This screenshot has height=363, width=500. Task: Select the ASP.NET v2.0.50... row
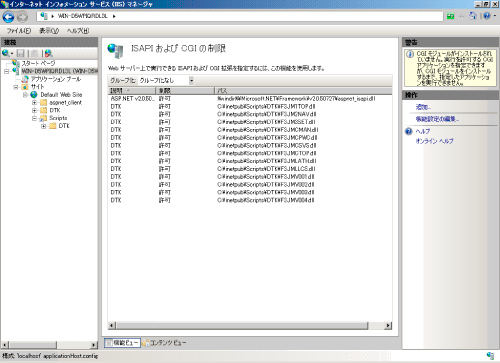pyautogui.click(x=250, y=99)
